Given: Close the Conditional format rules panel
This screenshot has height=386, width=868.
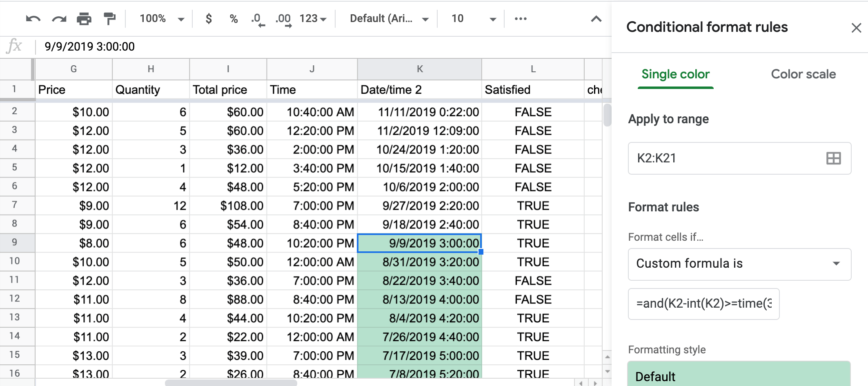Looking at the screenshot, I should tap(856, 27).
